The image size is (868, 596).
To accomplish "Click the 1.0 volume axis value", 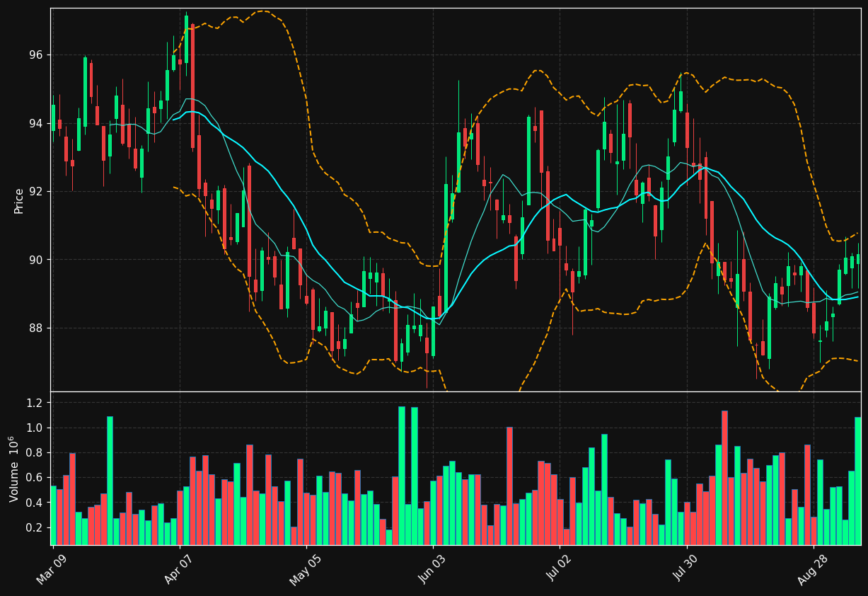I will [35, 428].
